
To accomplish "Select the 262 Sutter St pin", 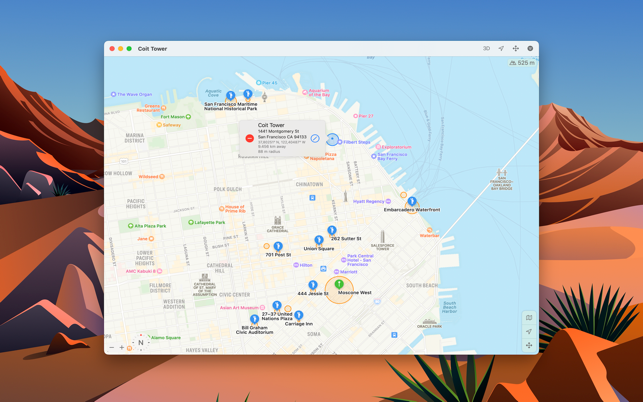I will [332, 231].
